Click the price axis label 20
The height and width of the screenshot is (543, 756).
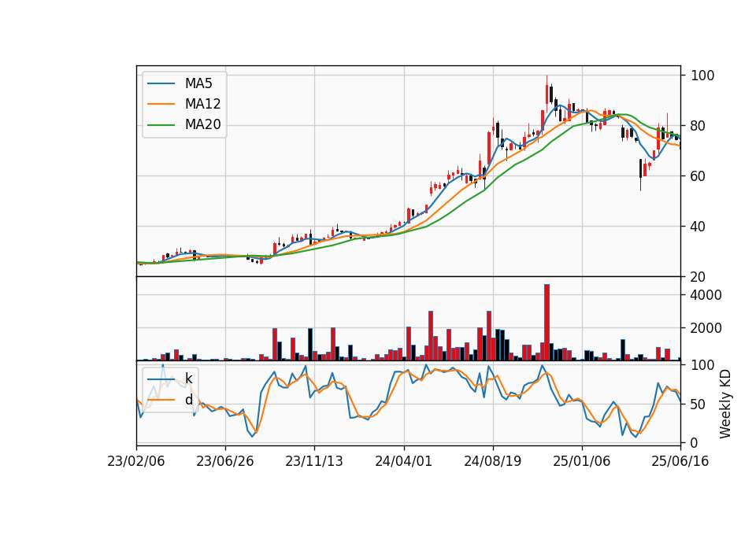coord(698,277)
